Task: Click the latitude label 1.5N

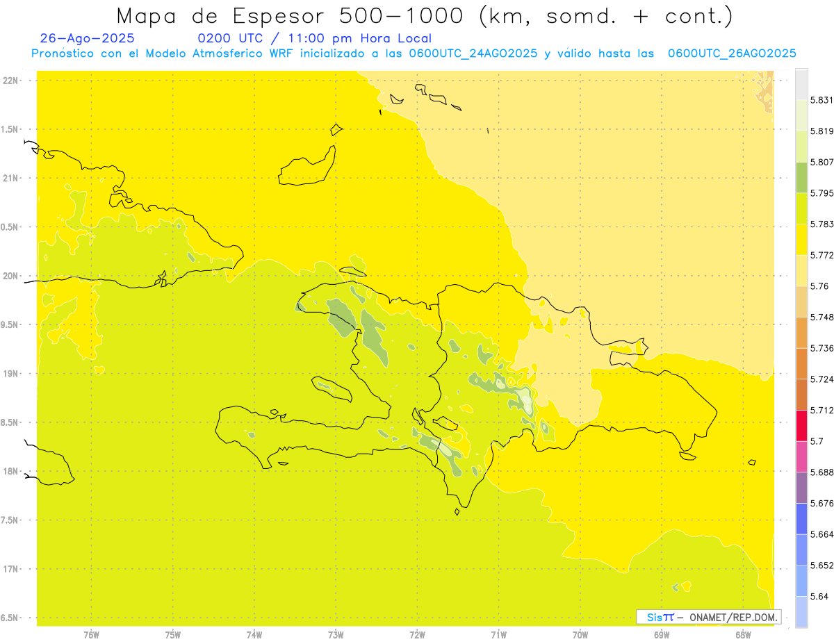Action: click(9, 129)
